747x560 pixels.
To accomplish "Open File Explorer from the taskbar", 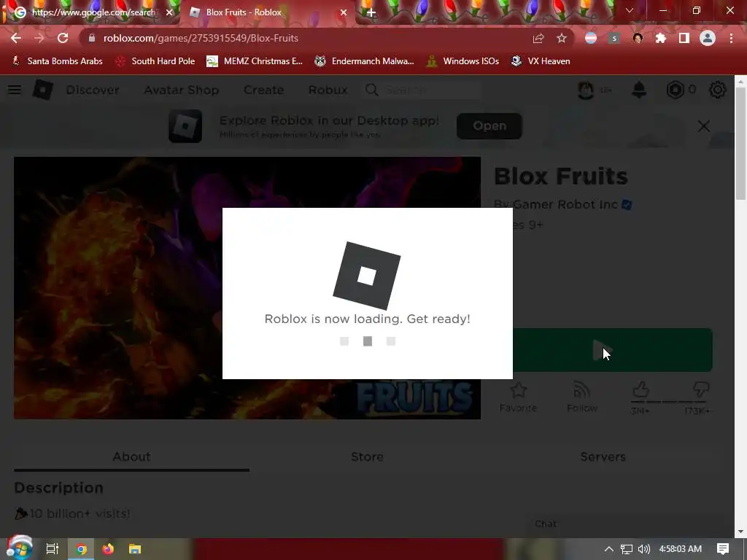I will point(135,549).
